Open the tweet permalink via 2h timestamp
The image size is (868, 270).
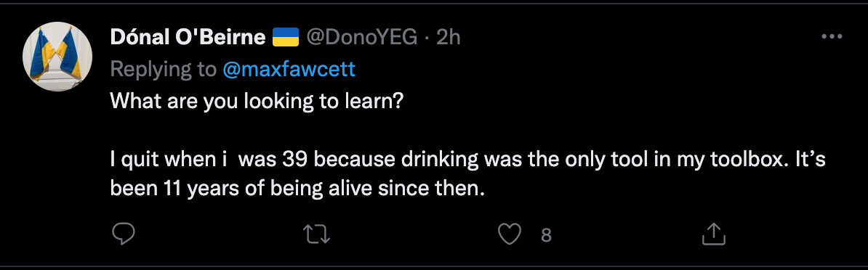pyautogui.click(x=448, y=37)
